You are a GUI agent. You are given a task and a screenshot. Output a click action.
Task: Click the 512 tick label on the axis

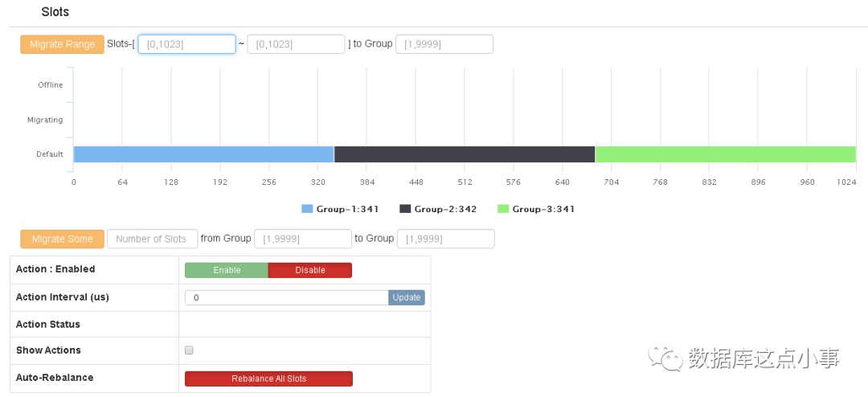tap(465, 182)
